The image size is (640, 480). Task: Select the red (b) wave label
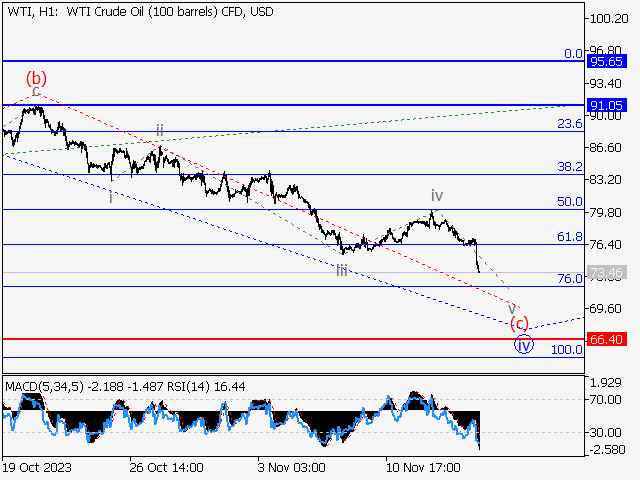[x=36, y=78]
